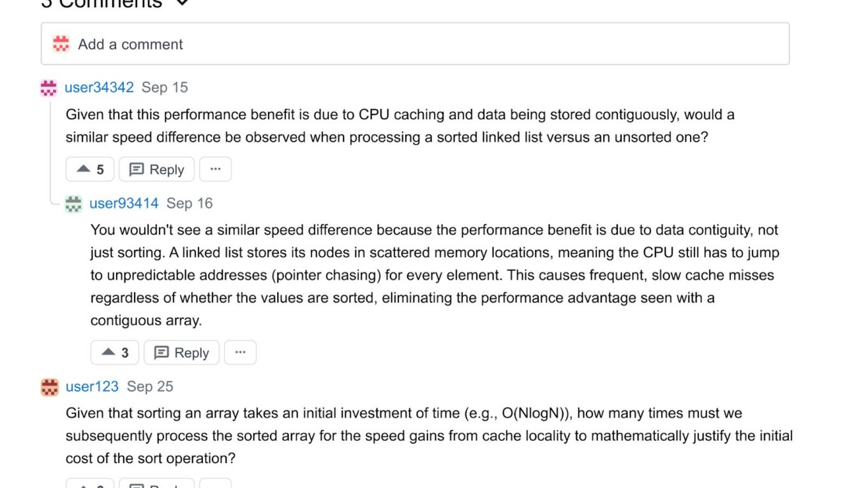Reply to user34342's comment

tap(156, 170)
